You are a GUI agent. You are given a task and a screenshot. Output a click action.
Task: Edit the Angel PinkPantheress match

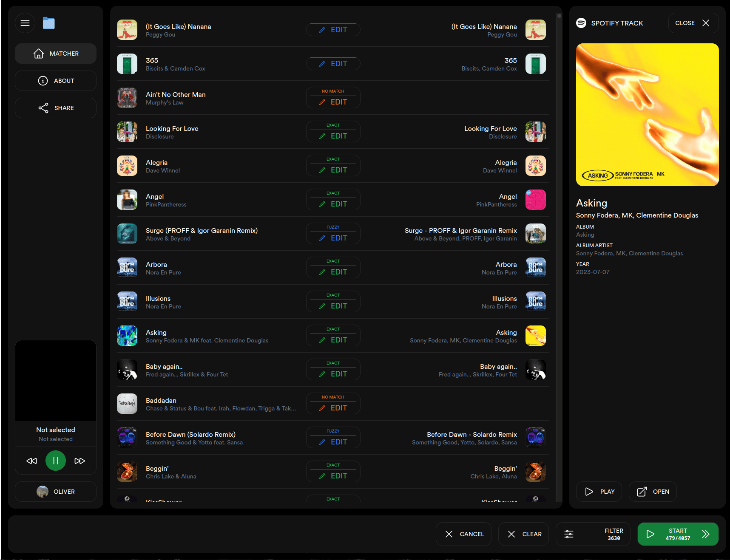[333, 200]
